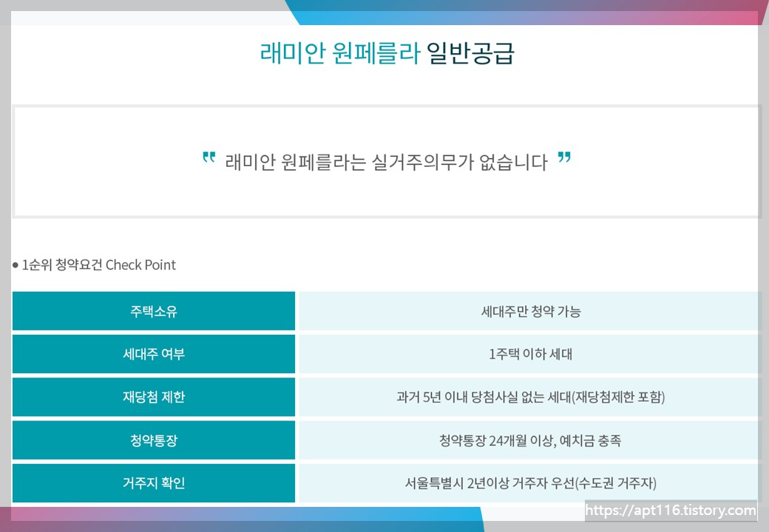Click the '과거 5년 이내 당첨사실 없는 세대' cell
The width and height of the screenshot is (769, 532).
point(530,397)
